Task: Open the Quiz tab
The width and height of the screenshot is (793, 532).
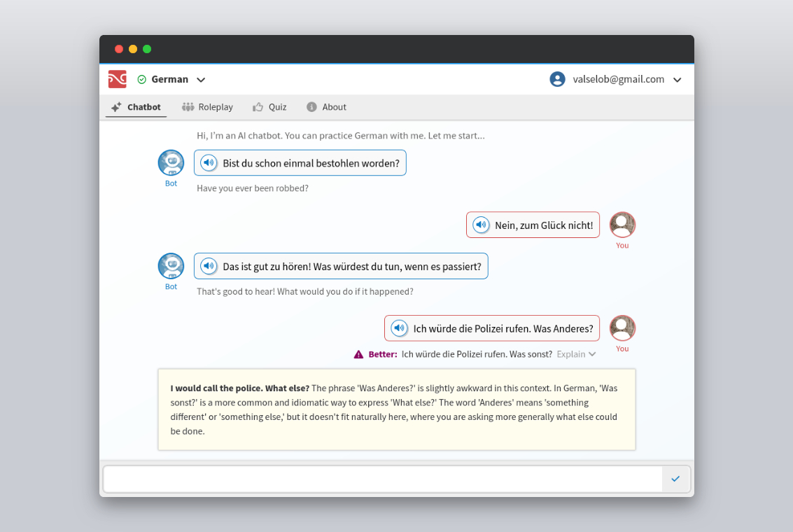Action: tap(269, 107)
